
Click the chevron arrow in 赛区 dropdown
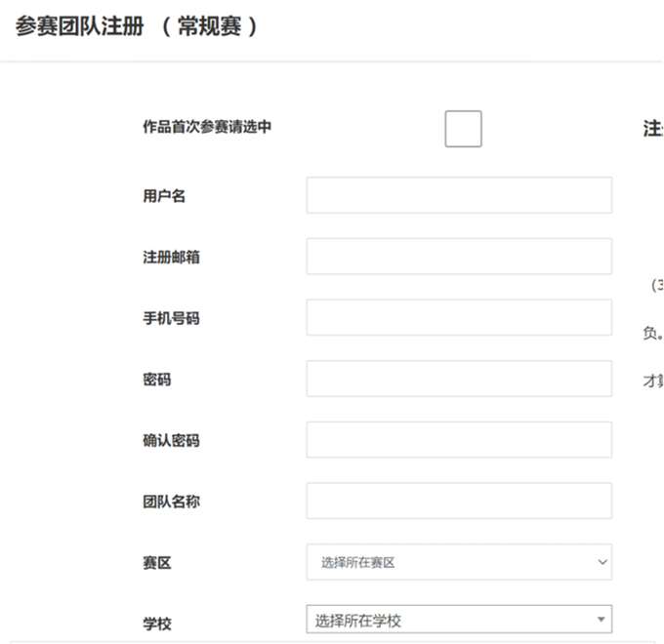tap(600, 562)
